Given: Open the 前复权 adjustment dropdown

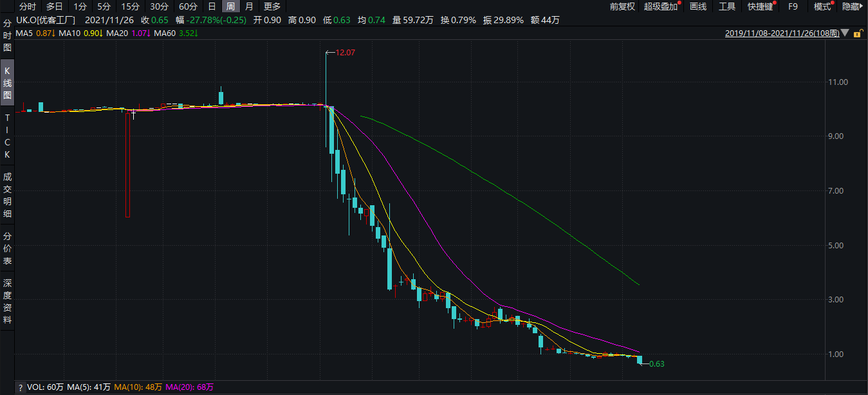Looking at the screenshot, I should pos(622,6).
